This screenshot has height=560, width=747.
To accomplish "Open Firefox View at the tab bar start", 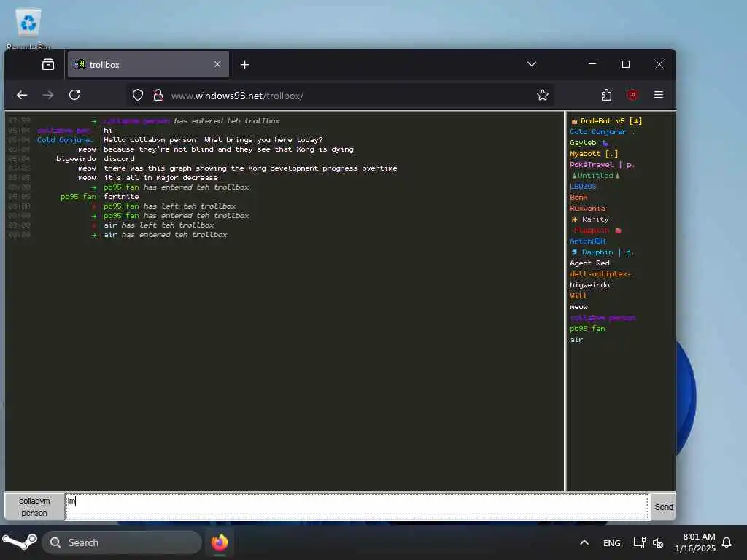I will pyautogui.click(x=48, y=64).
